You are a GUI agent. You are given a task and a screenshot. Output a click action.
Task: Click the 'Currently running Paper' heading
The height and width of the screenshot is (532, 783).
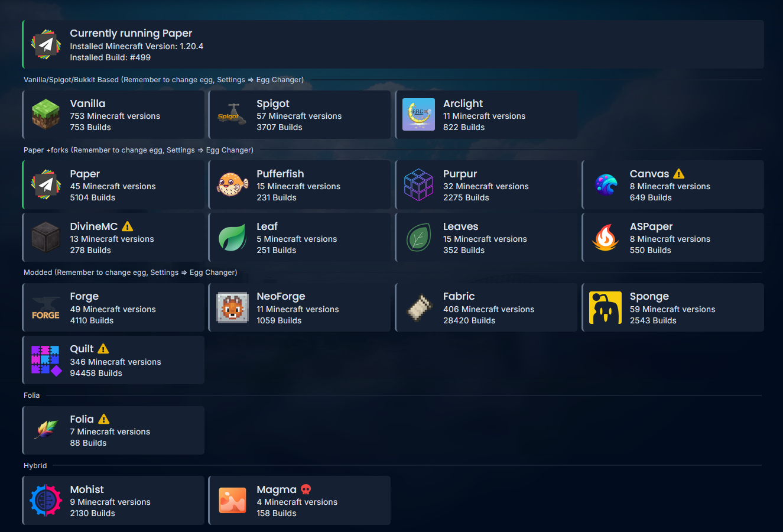click(x=131, y=33)
